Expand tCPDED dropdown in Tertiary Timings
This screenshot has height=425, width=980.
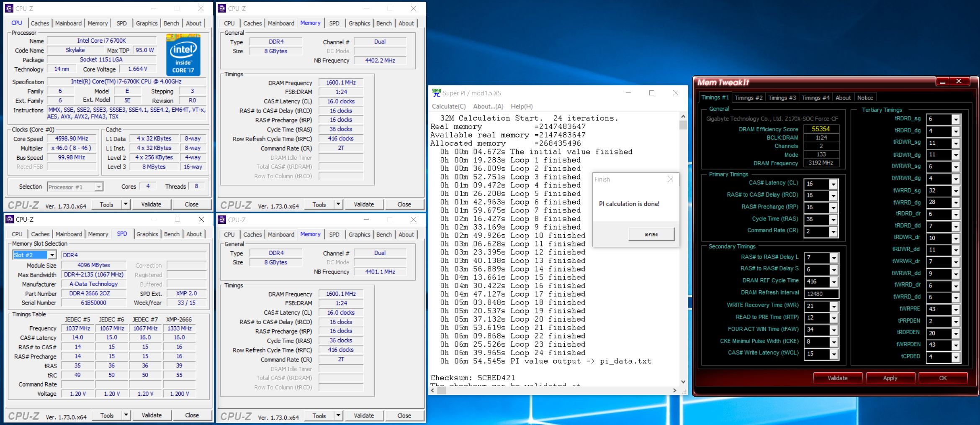[x=956, y=357]
